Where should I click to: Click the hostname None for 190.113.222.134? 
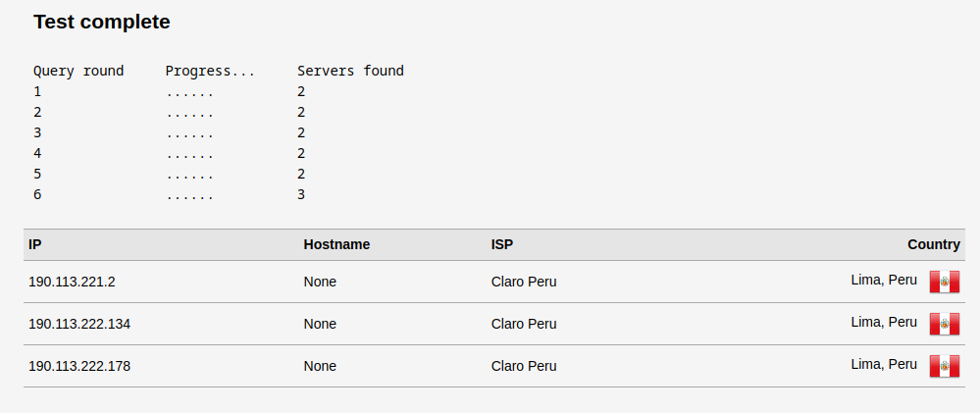(x=320, y=324)
